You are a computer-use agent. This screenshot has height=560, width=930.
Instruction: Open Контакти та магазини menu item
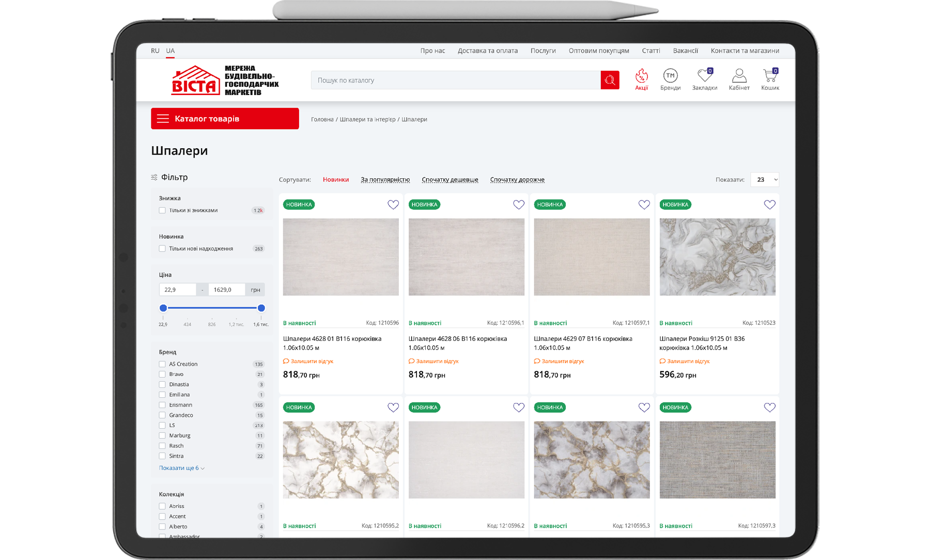745,51
